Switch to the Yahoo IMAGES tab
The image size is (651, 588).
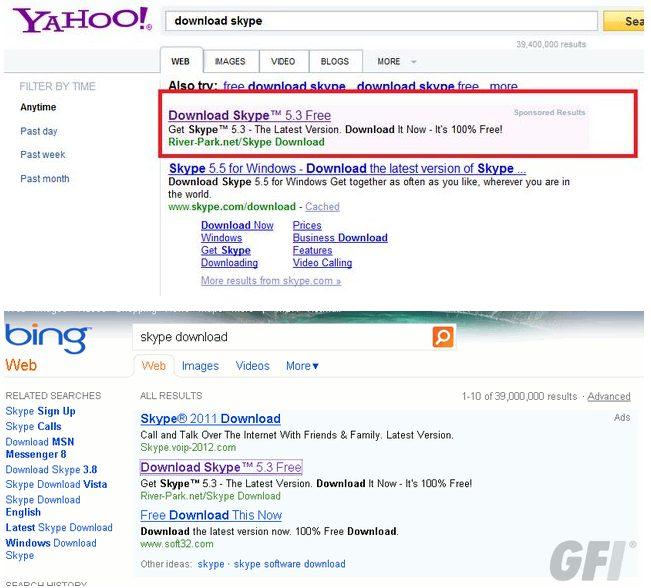230,61
